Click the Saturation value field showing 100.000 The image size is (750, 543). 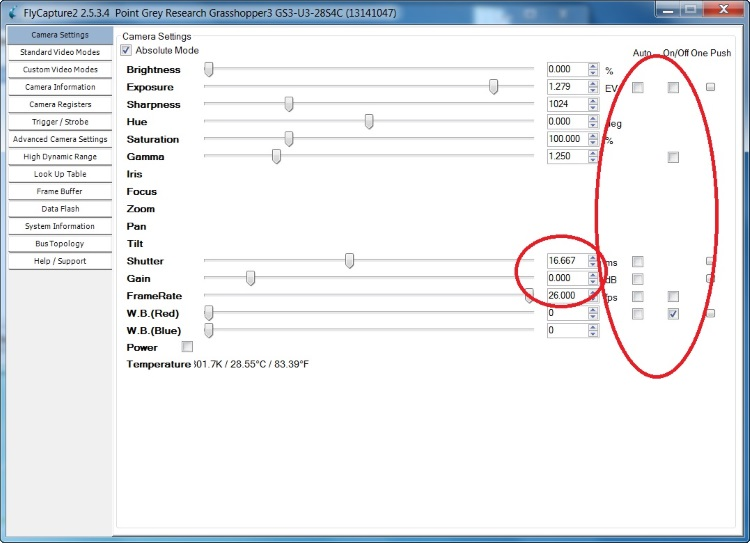(x=567, y=139)
